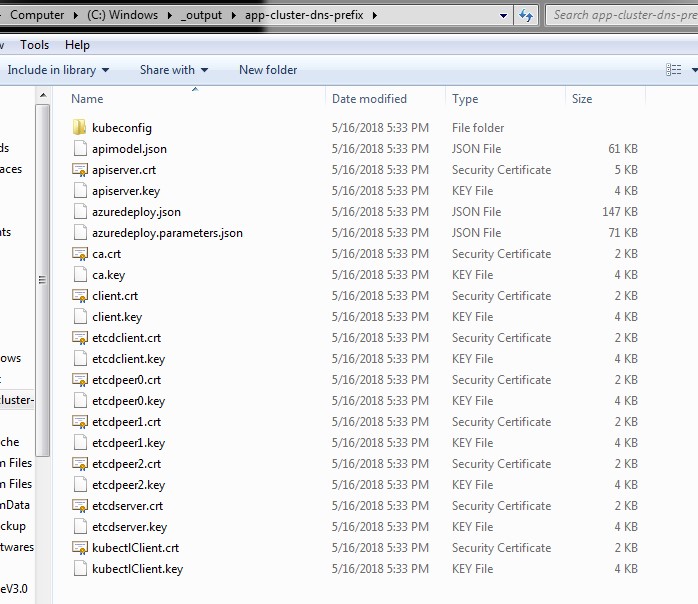Click navigation pane scrollbar up arrow
This screenshot has height=604, width=698.
43,95
